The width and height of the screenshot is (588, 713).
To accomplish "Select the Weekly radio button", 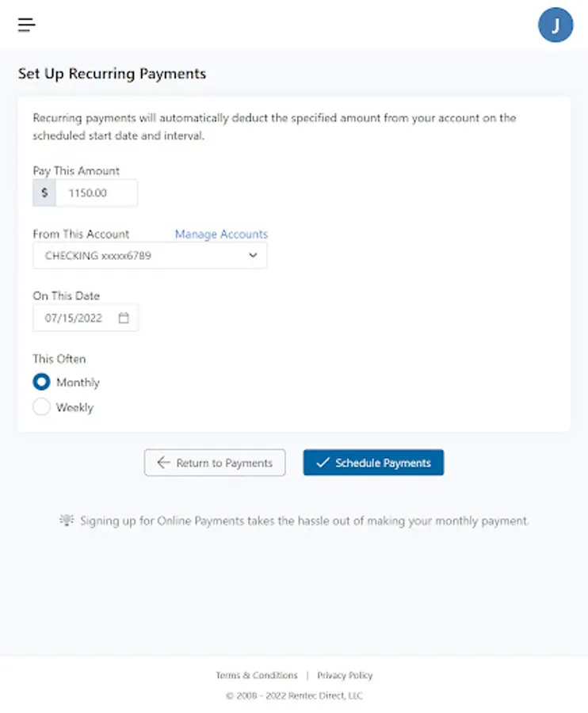I will [x=41, y=407].
